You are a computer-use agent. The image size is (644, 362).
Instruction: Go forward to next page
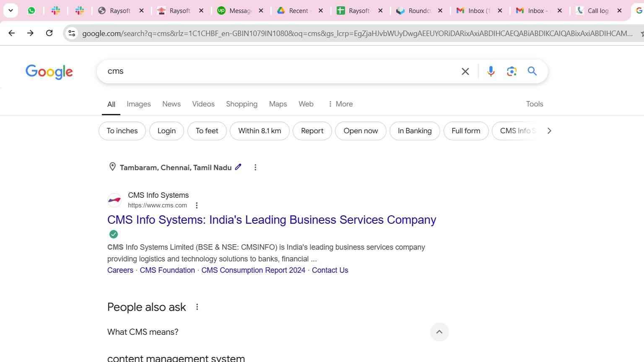pos(30,33)
